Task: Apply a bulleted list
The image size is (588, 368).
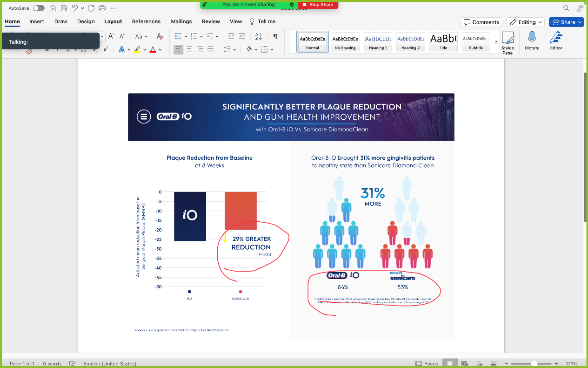Action: click(x=178, y=36)
